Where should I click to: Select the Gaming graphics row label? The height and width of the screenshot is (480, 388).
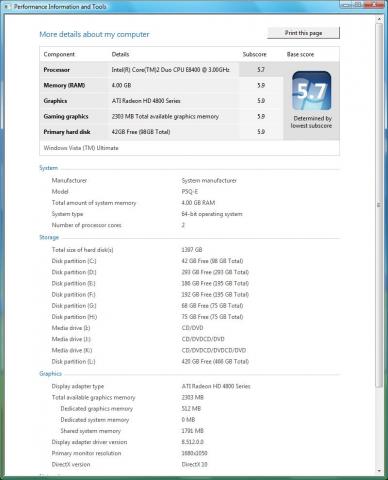tap(66, 116)
